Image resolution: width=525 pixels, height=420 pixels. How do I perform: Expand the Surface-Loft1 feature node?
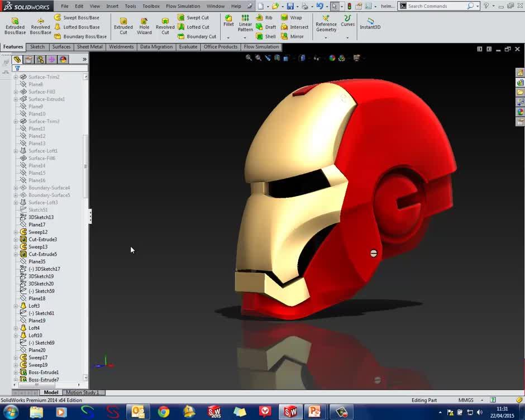click(x=16, y=150)
